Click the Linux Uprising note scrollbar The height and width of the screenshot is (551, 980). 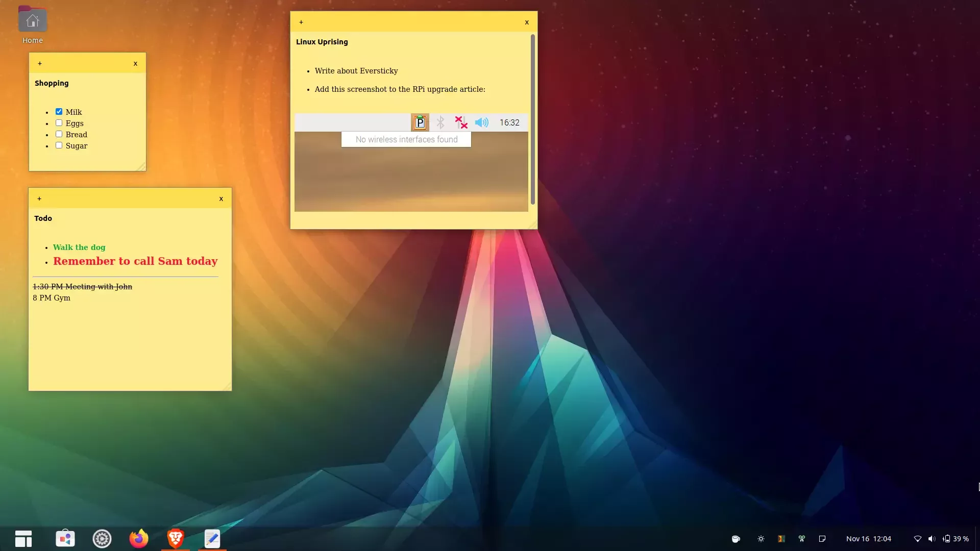pos(532,120)
